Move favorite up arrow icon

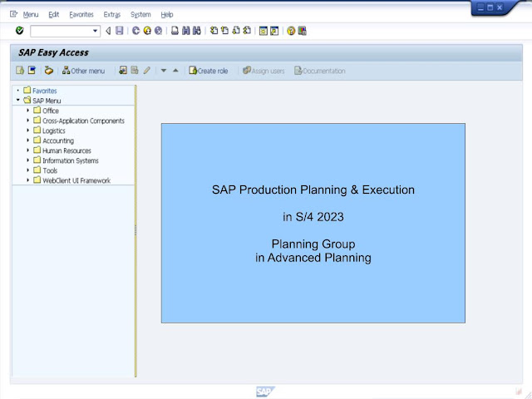coord(175,71)
